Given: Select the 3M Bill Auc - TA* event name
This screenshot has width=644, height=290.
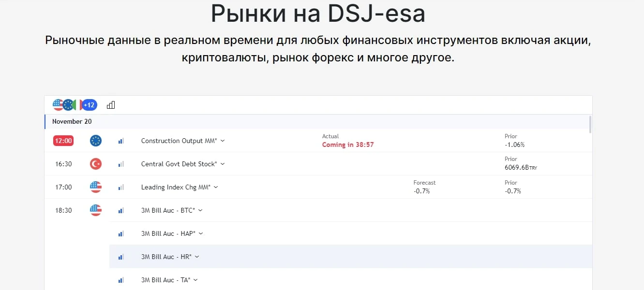Looking at the screenshot, I should (x=166, y=280).
